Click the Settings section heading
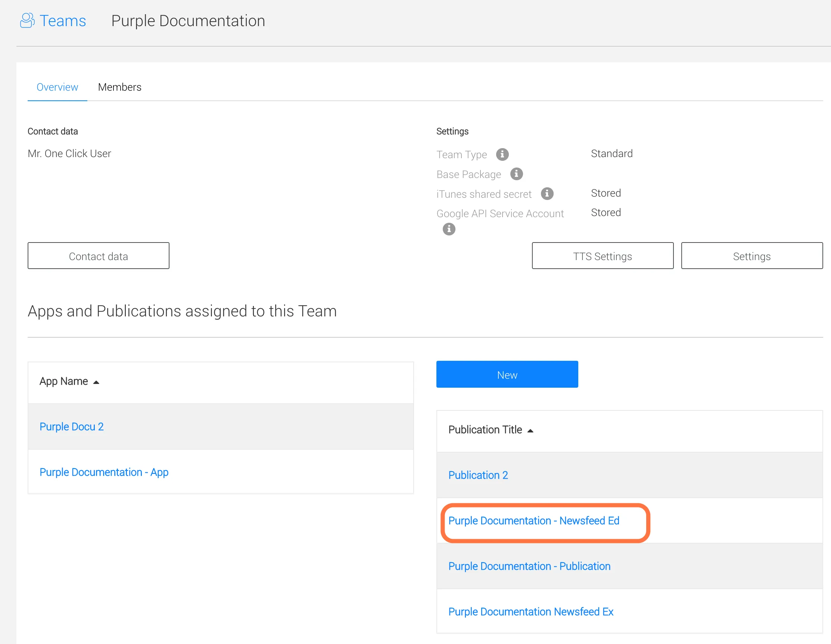The image size is (831, 644). point(452,132)
